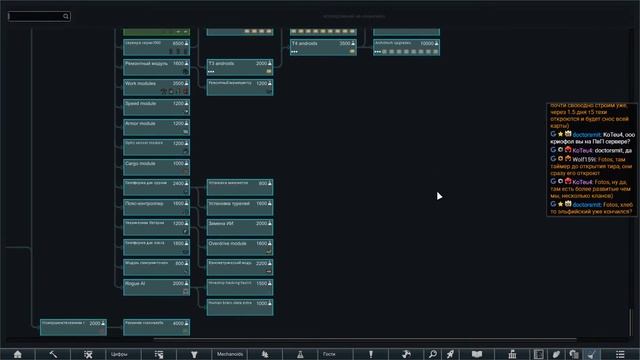Open the building Factions icon tab
640x360 pixels.
[512, 354]
